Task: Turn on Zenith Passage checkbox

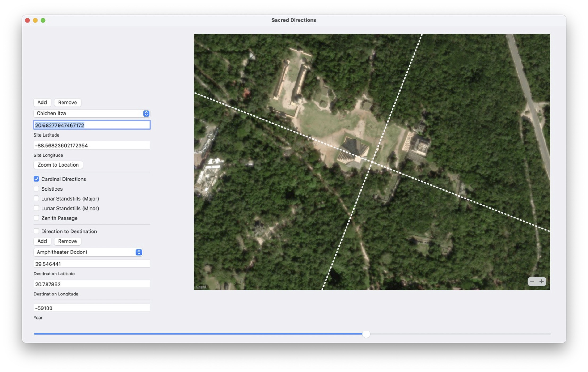Action: click(x=36, y=218)
